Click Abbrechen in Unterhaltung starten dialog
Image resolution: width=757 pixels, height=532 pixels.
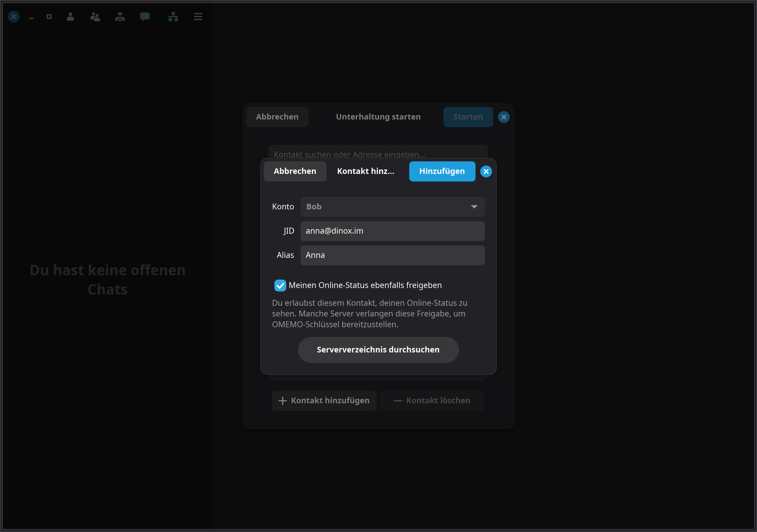point(277,117)
